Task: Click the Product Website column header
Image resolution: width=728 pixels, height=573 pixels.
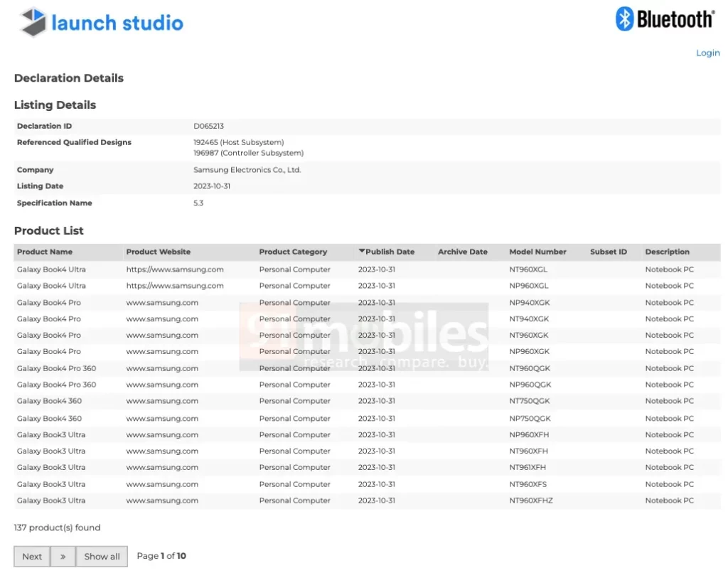Action: tap(159, 252)
